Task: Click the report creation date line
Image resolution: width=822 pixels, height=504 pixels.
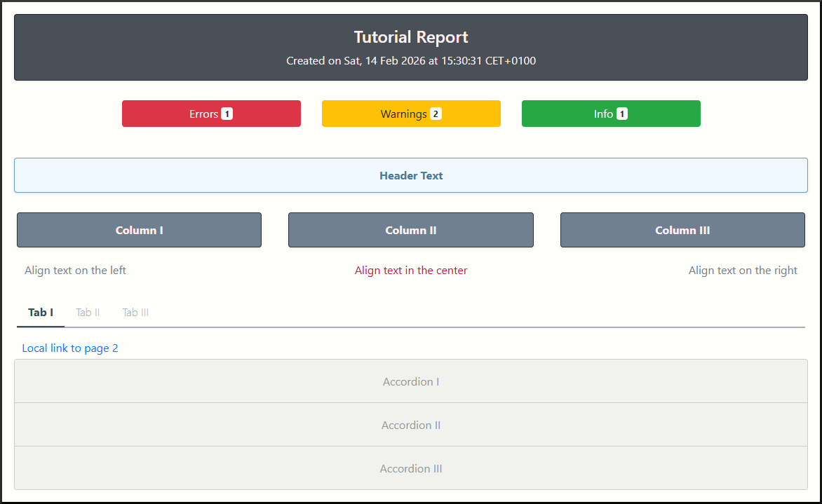Action: (411, 61)
